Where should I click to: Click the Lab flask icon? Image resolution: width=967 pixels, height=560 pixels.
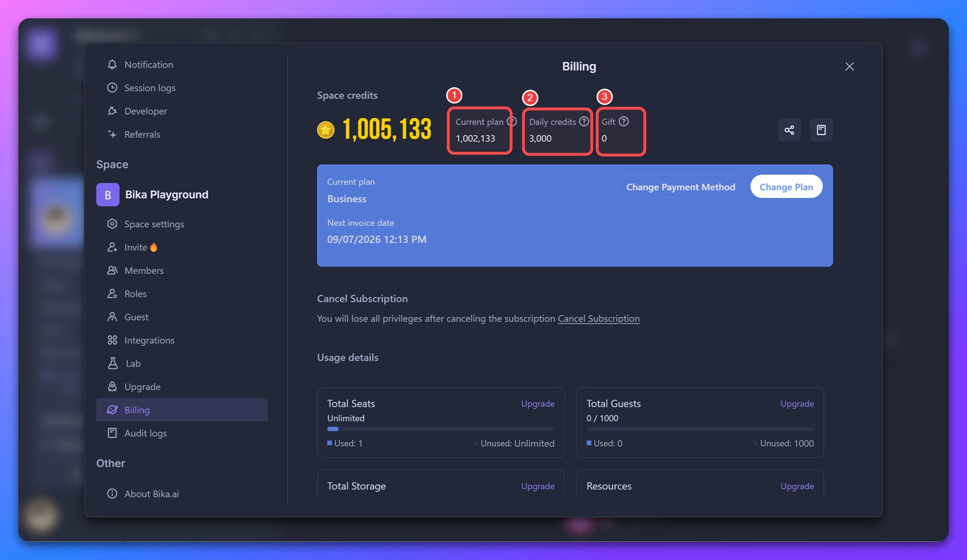[113, 363]
